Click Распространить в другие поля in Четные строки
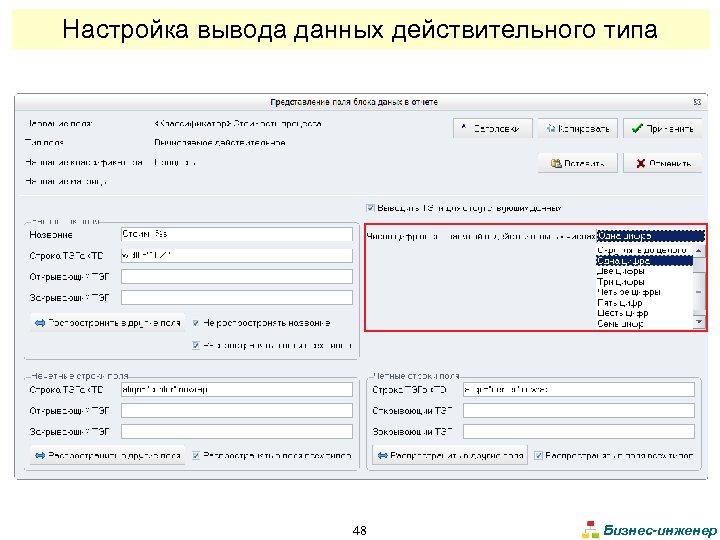Viewport: 720px width, 540px height. point(450,456)
